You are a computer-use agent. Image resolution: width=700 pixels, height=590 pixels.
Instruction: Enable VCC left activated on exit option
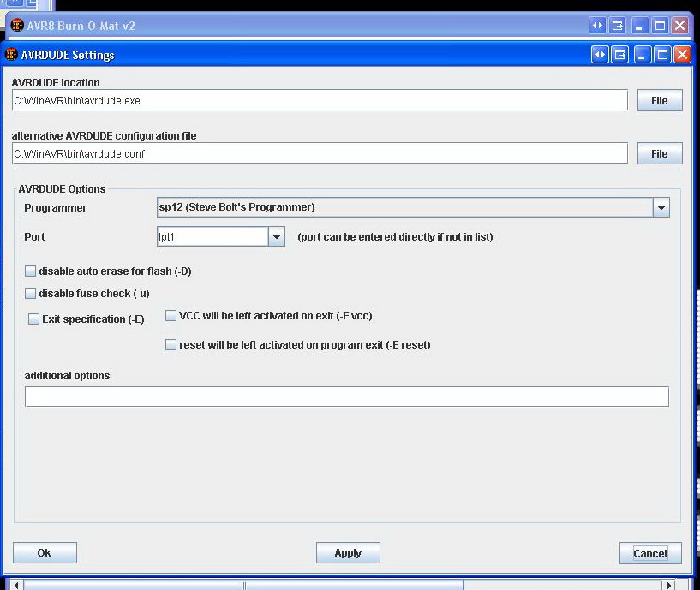coord(171,315)
